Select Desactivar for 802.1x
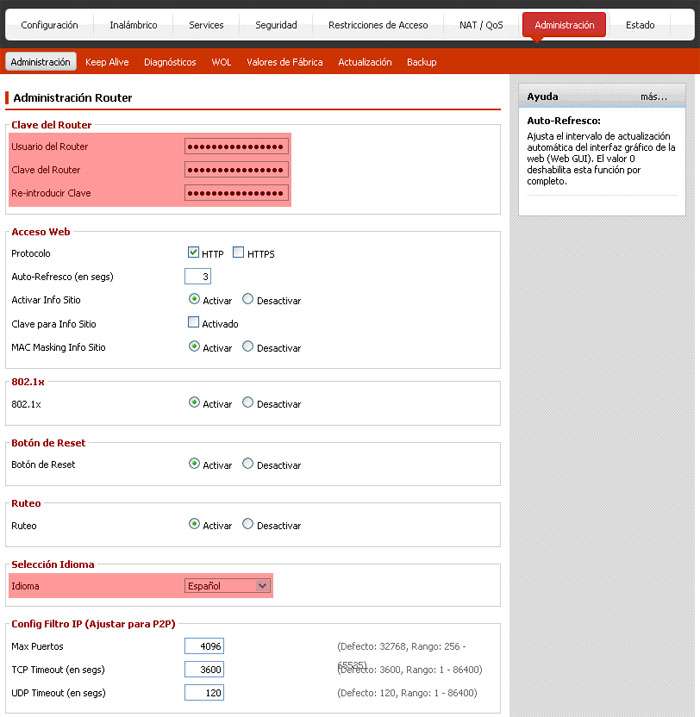The height and width of the screenshot is (717, 700). point(248,403)
